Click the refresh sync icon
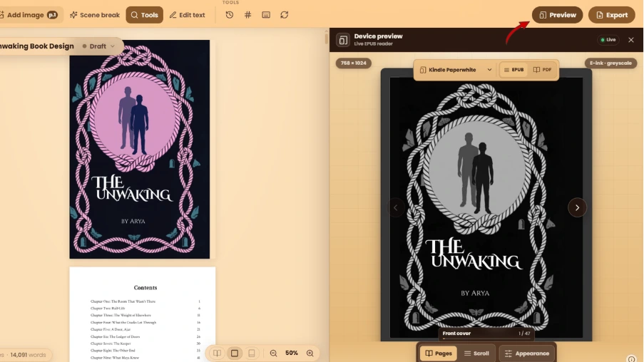 [x=285, y=15]
